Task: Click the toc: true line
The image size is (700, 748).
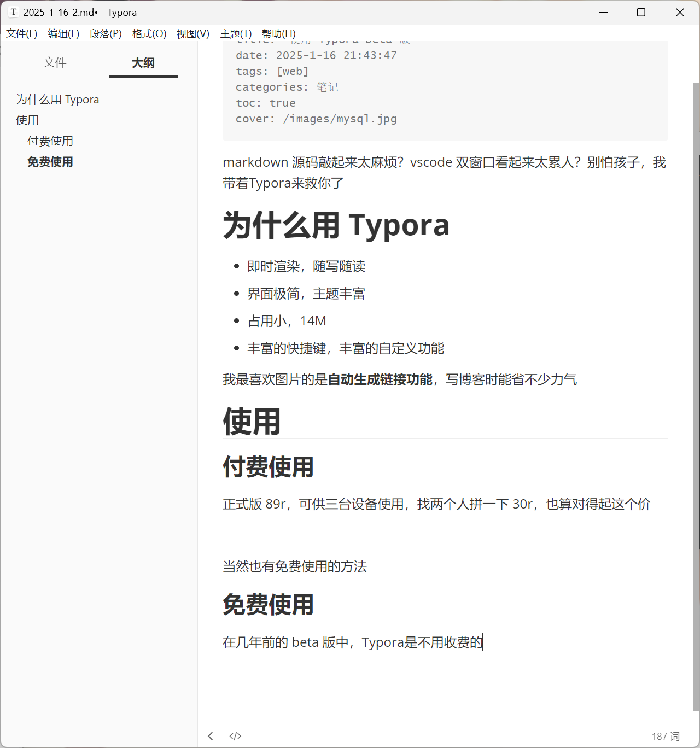Action: tap(266, 103)
